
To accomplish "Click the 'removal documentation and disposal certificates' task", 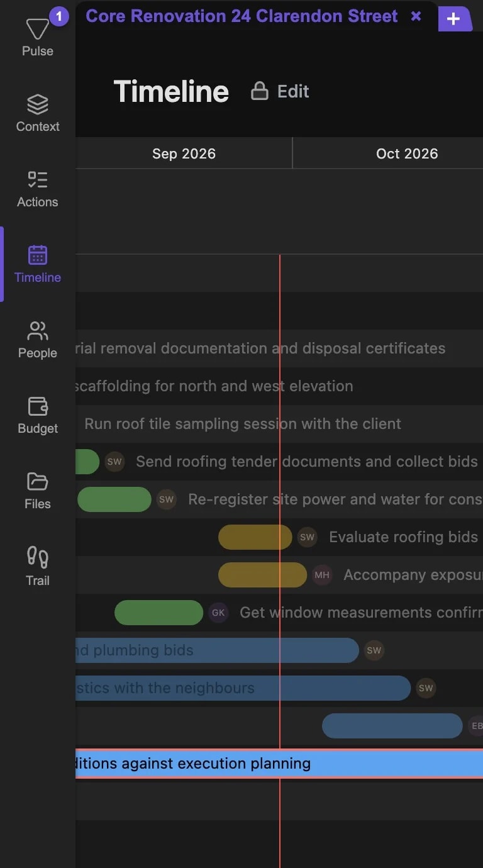I will (260, 348).
